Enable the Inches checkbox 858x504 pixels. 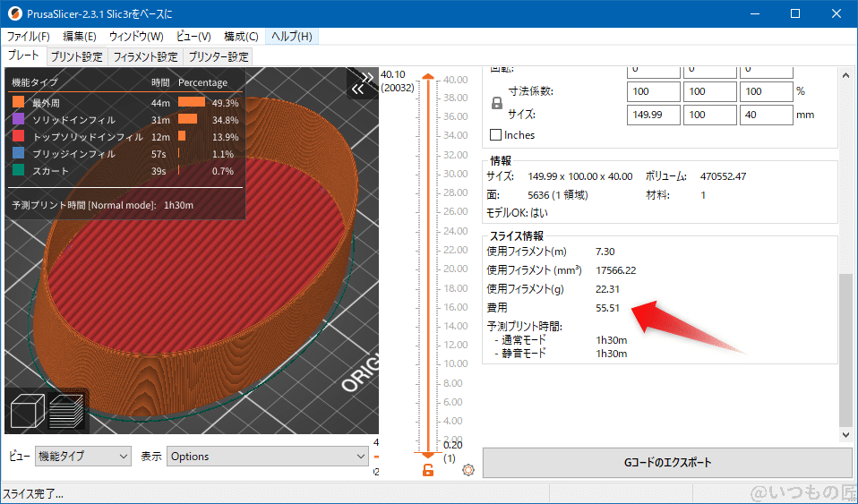tap(496, 135)
